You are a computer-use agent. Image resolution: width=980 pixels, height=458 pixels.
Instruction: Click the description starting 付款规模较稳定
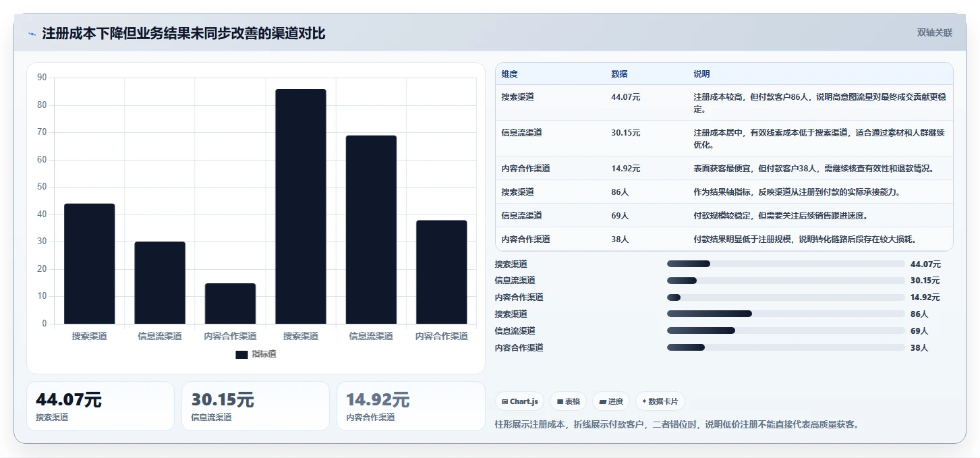(780, 216)
